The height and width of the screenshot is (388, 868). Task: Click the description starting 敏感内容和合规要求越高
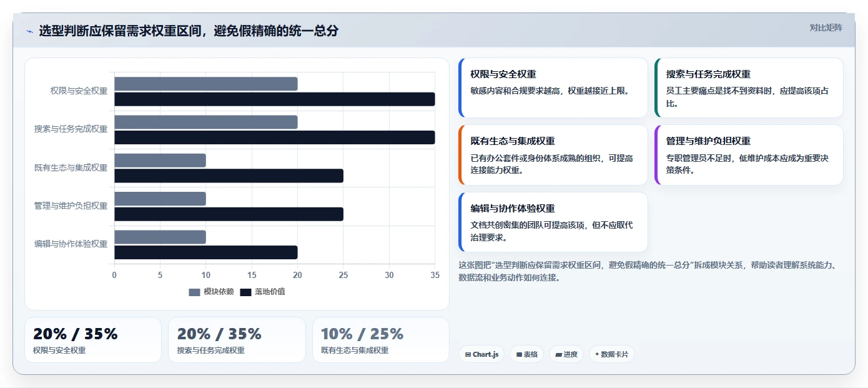[x=551, y=91]
